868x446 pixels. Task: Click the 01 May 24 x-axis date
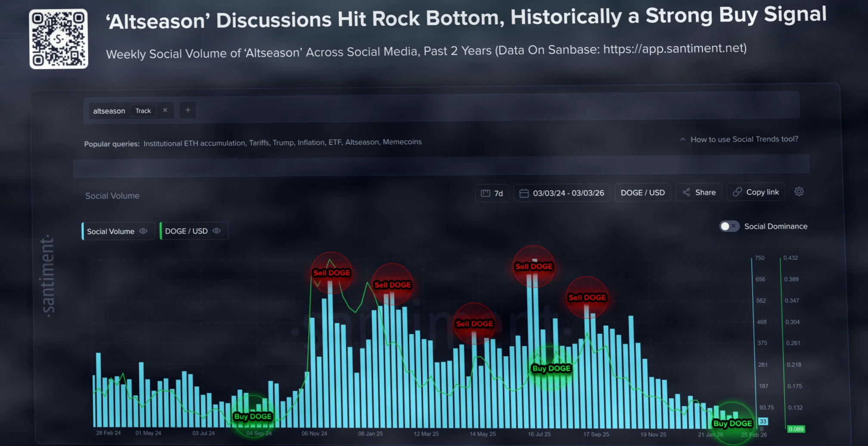coord(148,433)
